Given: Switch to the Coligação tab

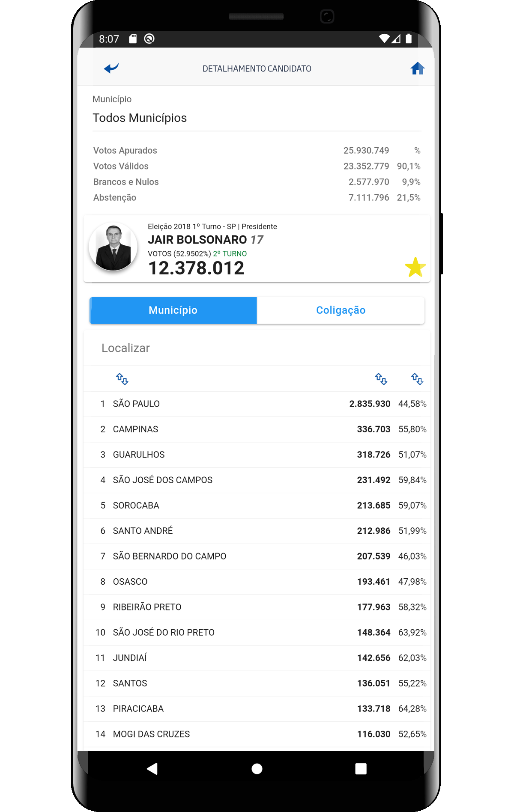Looking at the screenshot, I should click(341, 310).
